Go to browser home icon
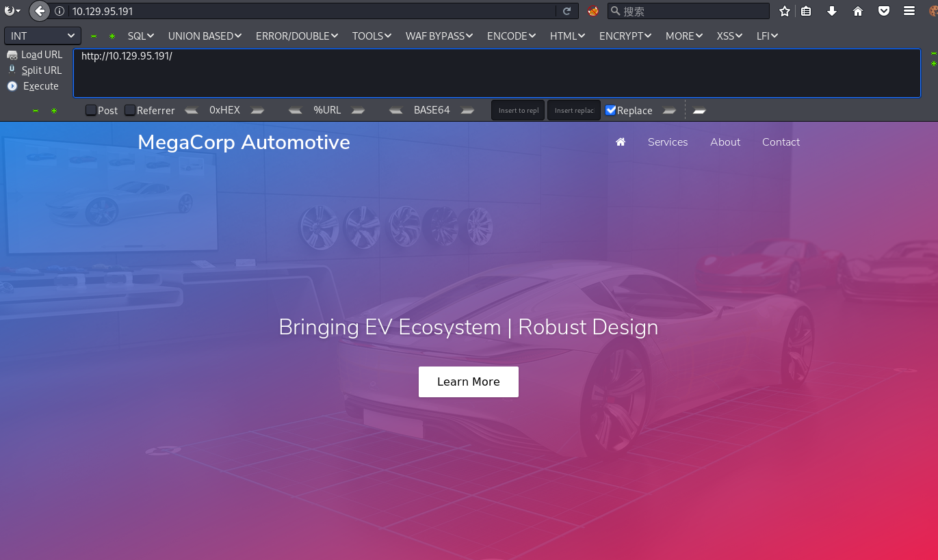 pyautogui.click(x=858, y=11)
